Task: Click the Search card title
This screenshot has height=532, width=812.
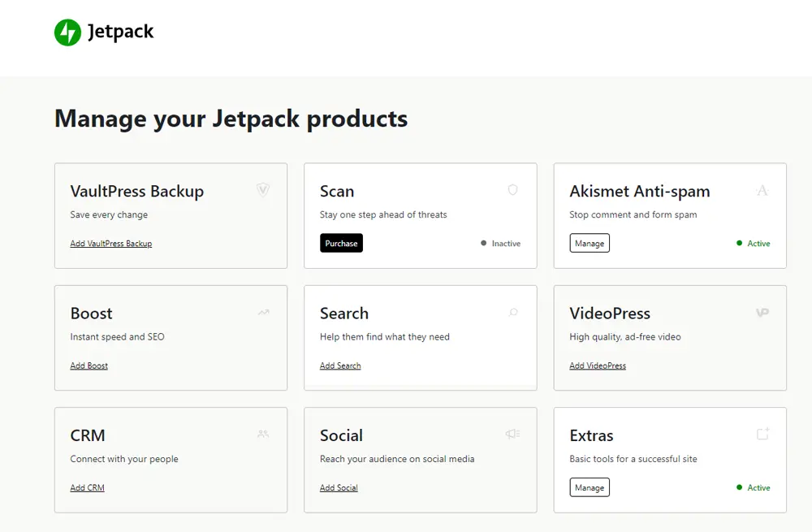Action: coord(343,314)
